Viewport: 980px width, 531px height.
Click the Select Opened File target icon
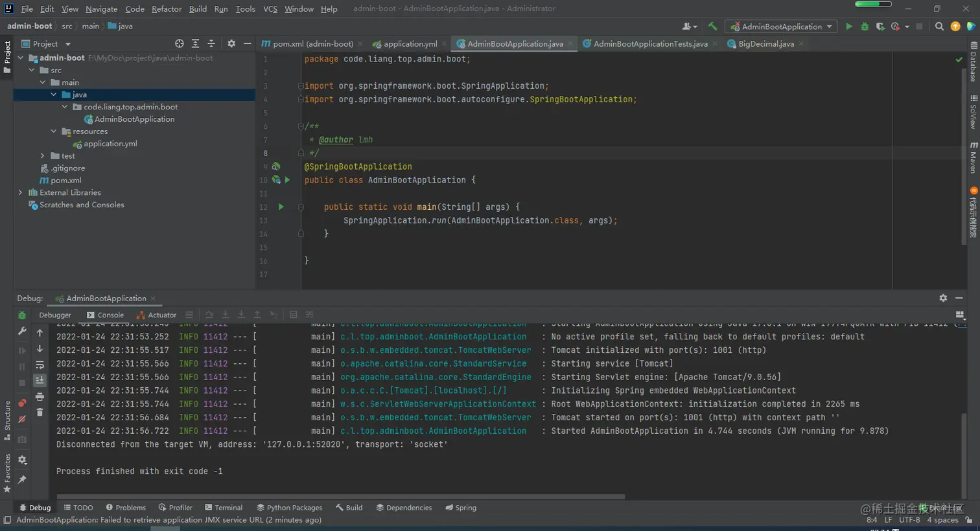180,43
